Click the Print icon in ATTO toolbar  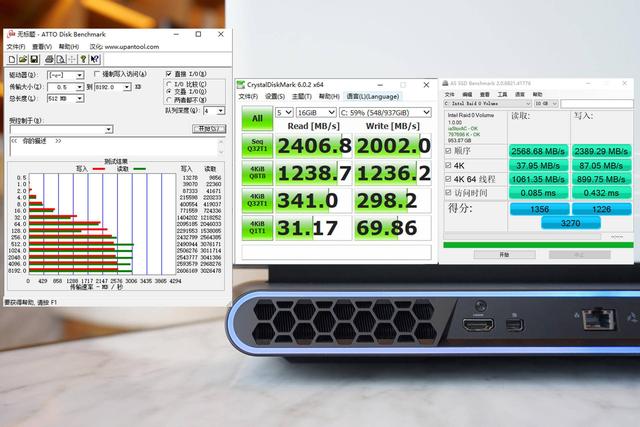(49, 60)
